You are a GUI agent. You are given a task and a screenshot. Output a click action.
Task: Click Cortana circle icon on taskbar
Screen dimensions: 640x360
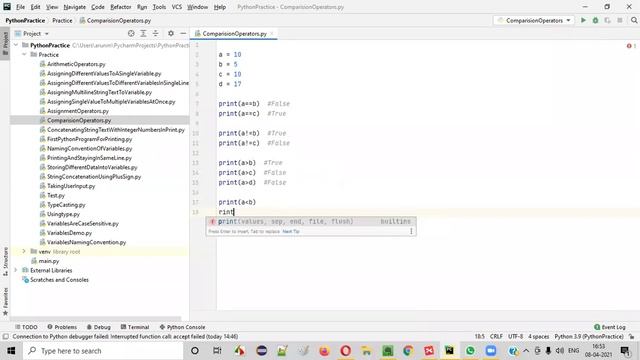[x=195, y=351]
